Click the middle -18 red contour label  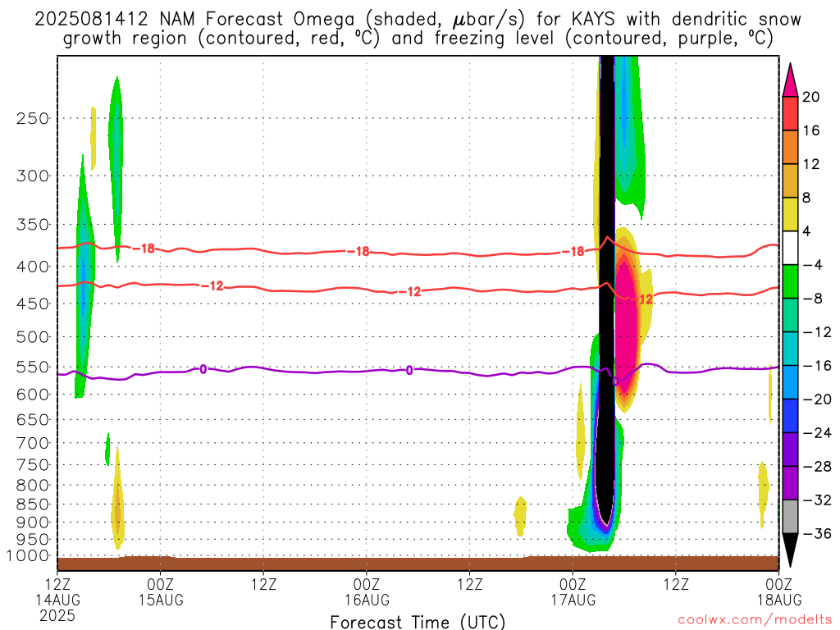coord(358,251)
